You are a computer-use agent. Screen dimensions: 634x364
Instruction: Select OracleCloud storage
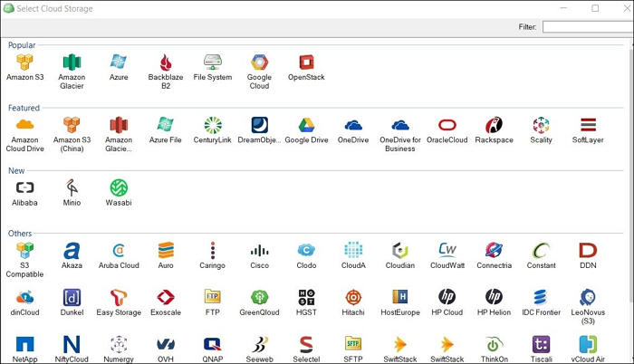tap(447, 129)
